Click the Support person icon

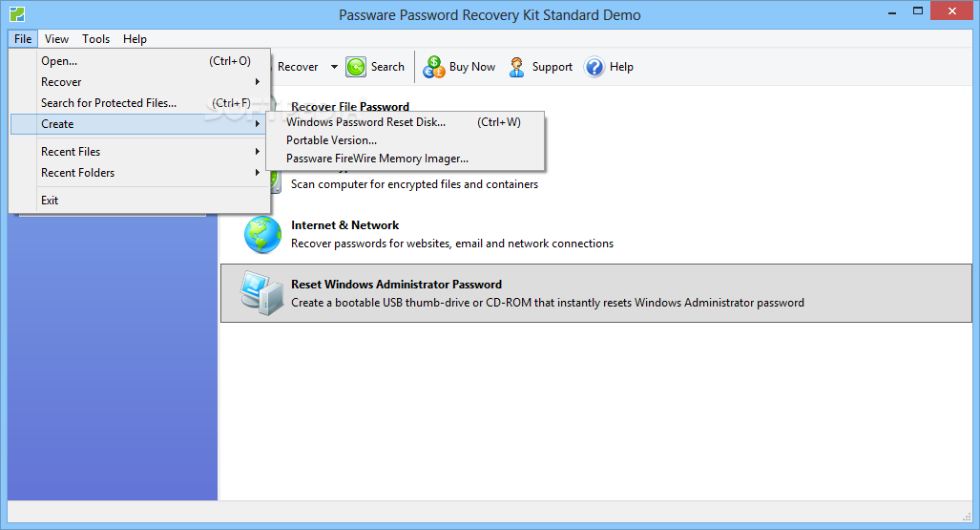[x=516, y=67]
